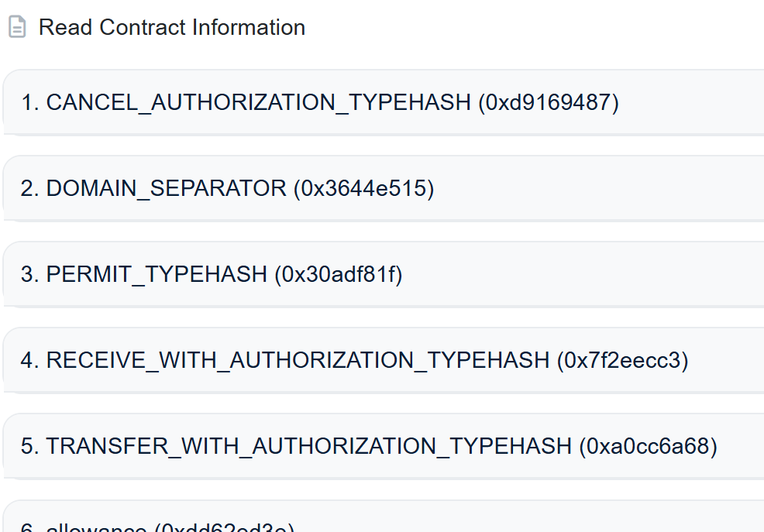764x532 pixels.
Task: Click the document icon beside Read Contract Information
Action: tap(17, 28)
